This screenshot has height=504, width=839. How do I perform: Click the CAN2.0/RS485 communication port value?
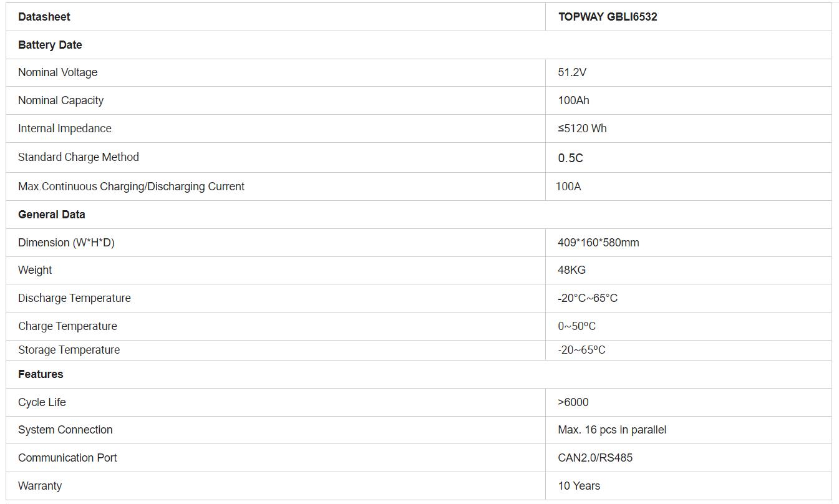coord(594,458)
